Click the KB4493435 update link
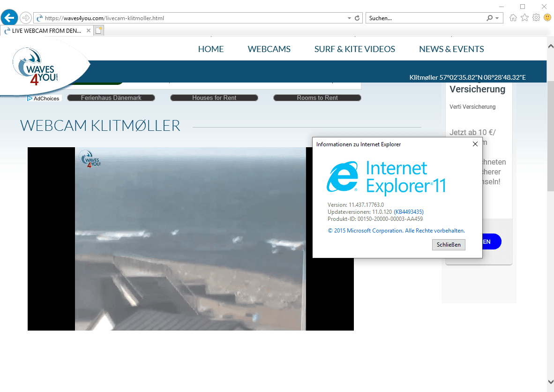 (x=409, y=212)
